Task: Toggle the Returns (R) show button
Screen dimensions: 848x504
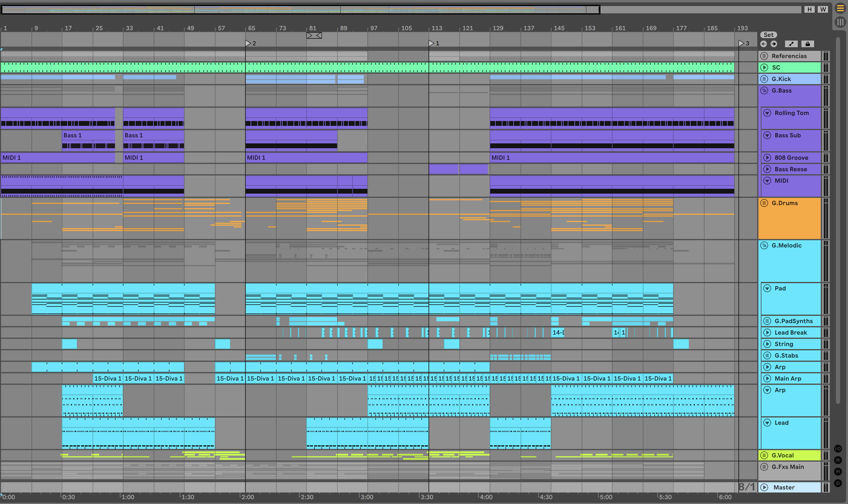Action: pos(838,460)
